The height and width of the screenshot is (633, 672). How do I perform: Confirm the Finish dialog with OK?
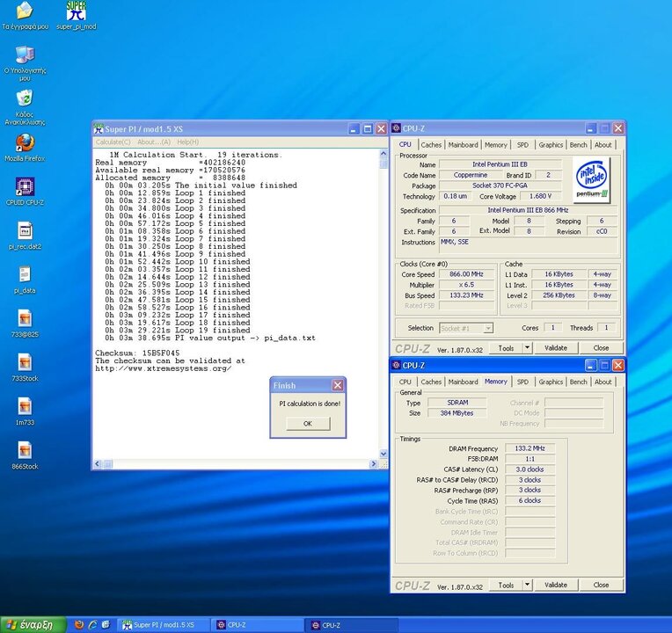tap(308, 424)
